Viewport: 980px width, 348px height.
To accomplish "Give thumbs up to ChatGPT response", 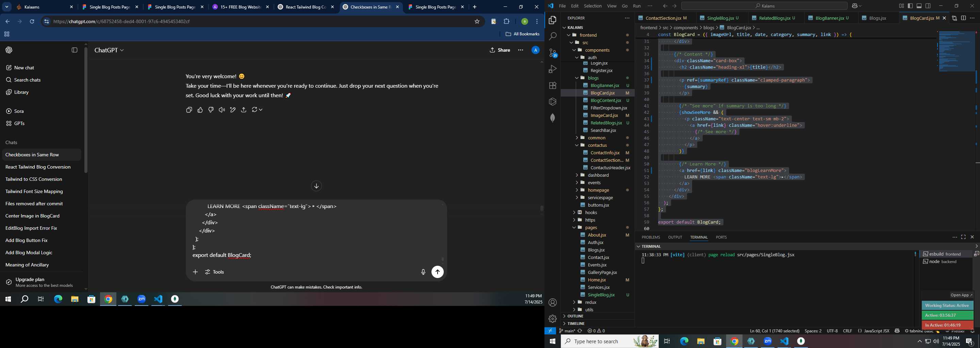I will (x=200, y=110).
